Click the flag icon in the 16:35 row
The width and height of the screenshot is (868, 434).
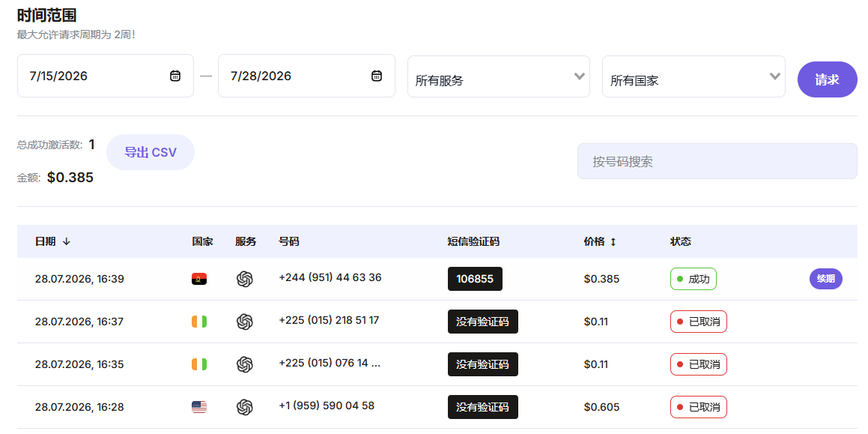click(x=199, y=364)
